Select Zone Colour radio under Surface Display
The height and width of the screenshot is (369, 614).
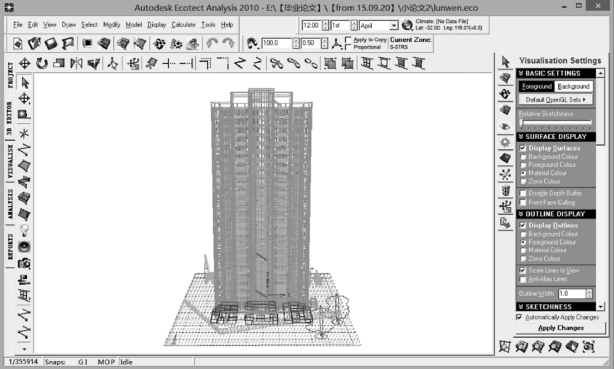(523, 181)
